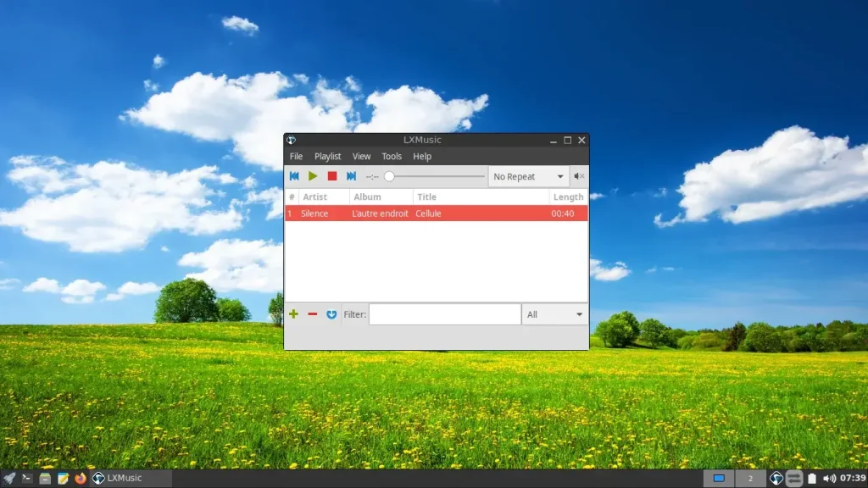Switch to workspace 2 in the pager
The width and height of the screenshot is (868, 488).
[x=750, y=479]
